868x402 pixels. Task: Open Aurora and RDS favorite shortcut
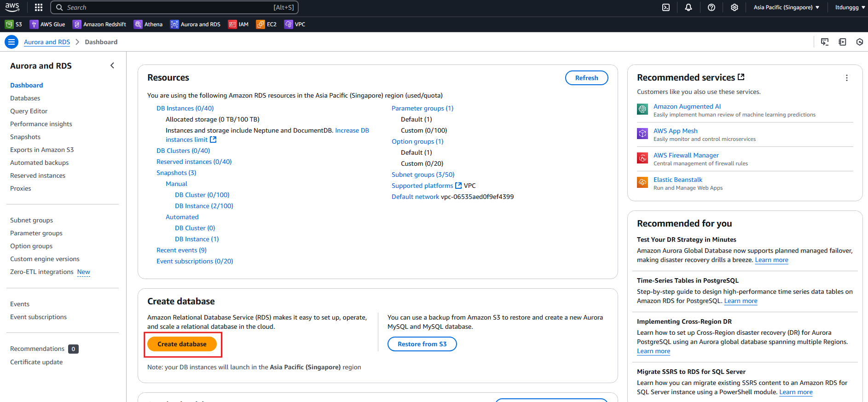coord(195,24)
